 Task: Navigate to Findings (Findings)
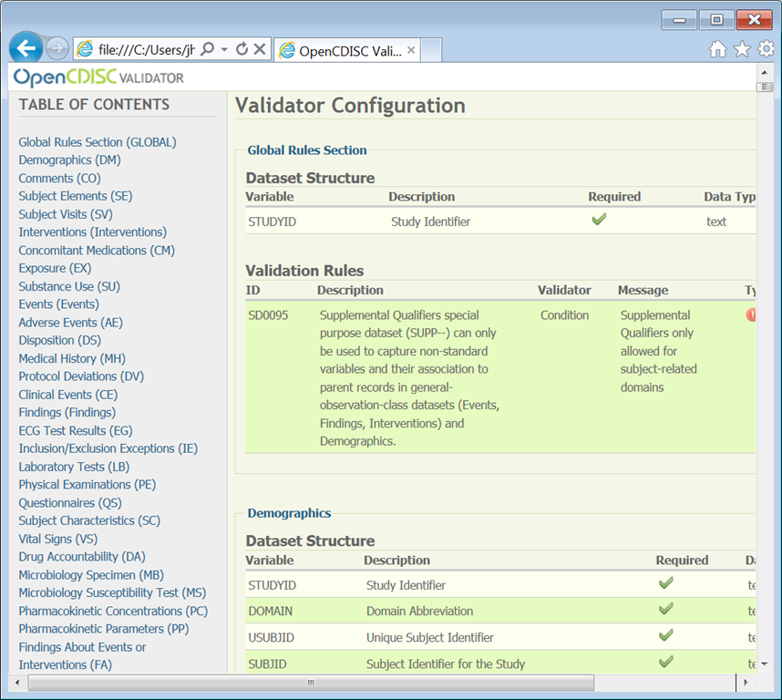point(67,412)
